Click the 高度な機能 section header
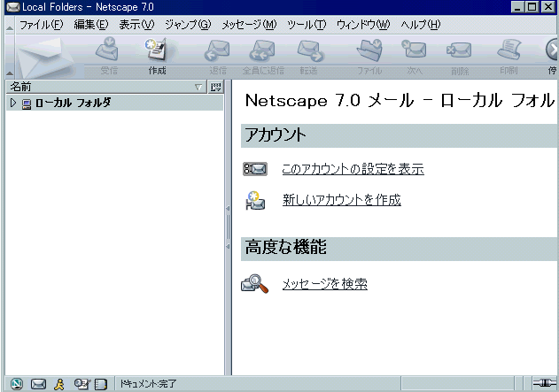Viewport: 559px width, 392px height. coord(399,249)
